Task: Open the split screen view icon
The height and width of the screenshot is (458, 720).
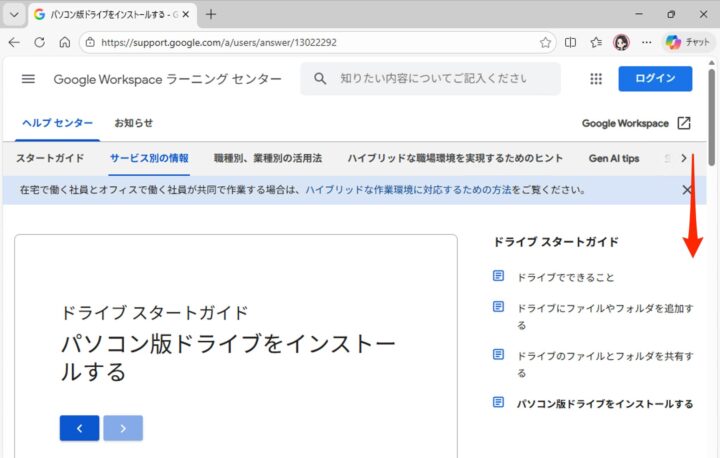Action: tap(571, 43)
